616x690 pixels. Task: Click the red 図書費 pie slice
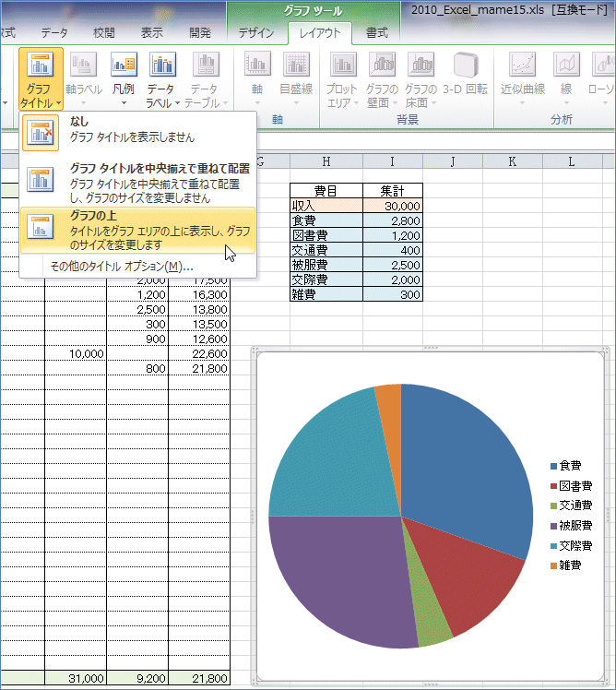(x=467, y=581)
